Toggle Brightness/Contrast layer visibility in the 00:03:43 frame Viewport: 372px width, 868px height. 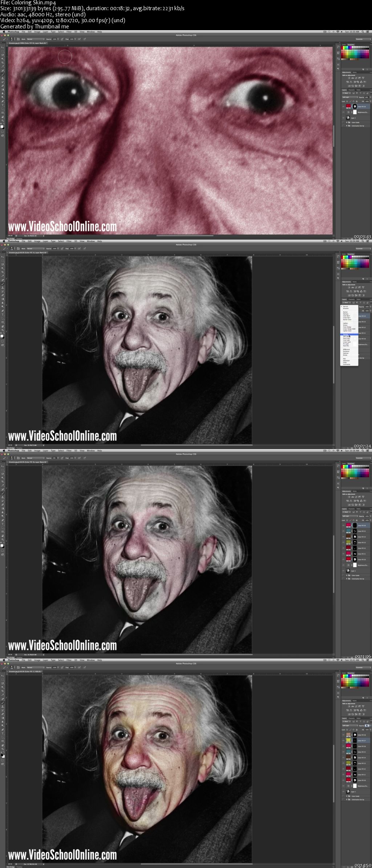point(343,112)
